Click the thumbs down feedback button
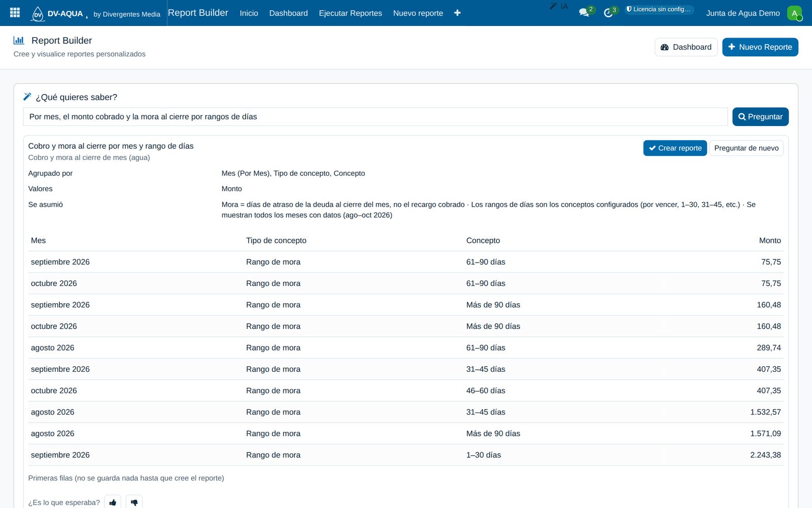This screenshot has height=508, width=812. click(x=134, y=502)
